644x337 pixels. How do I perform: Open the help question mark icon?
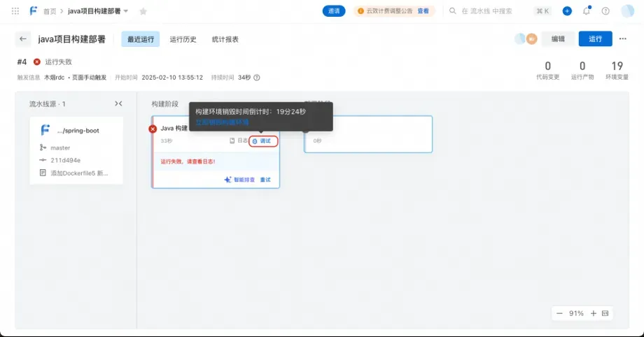click(x=605, y=11)
